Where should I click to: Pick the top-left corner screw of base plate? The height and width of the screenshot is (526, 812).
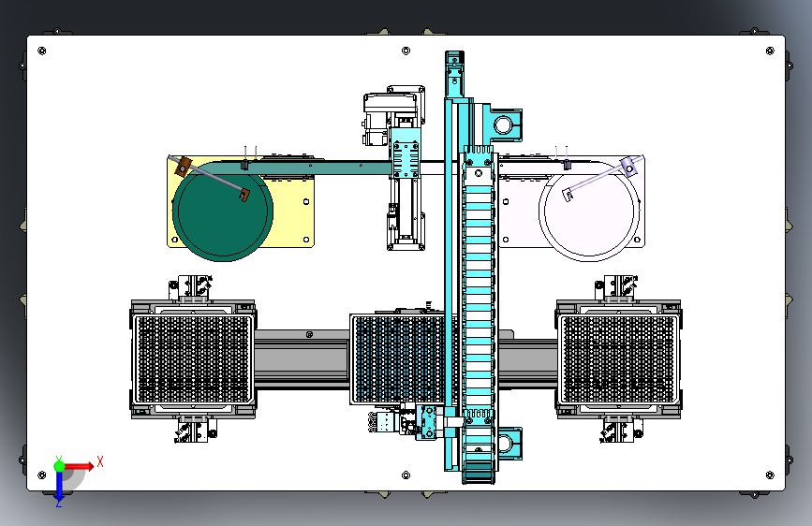(42, 51)
